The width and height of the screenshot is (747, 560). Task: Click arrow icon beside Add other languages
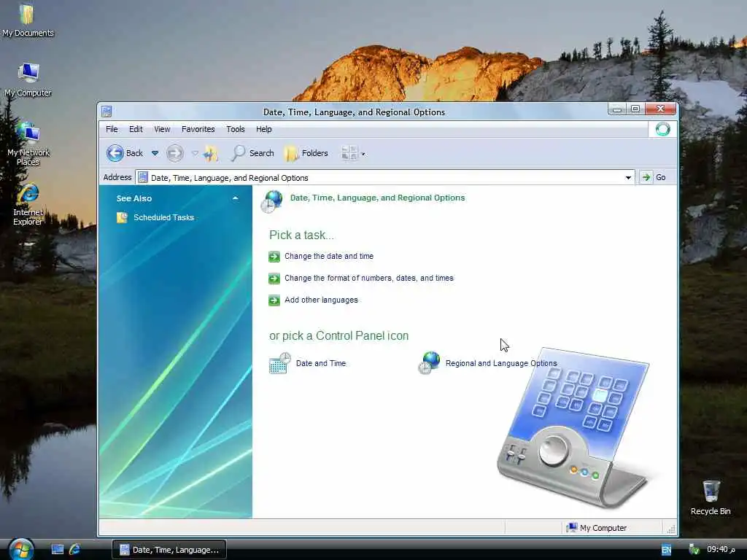274,300
